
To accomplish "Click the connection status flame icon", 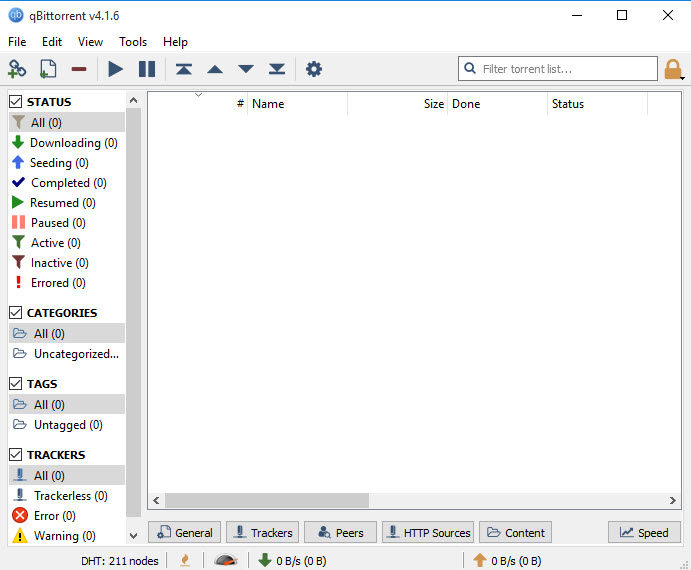I will pyautogui.click(x=185, y=560).
